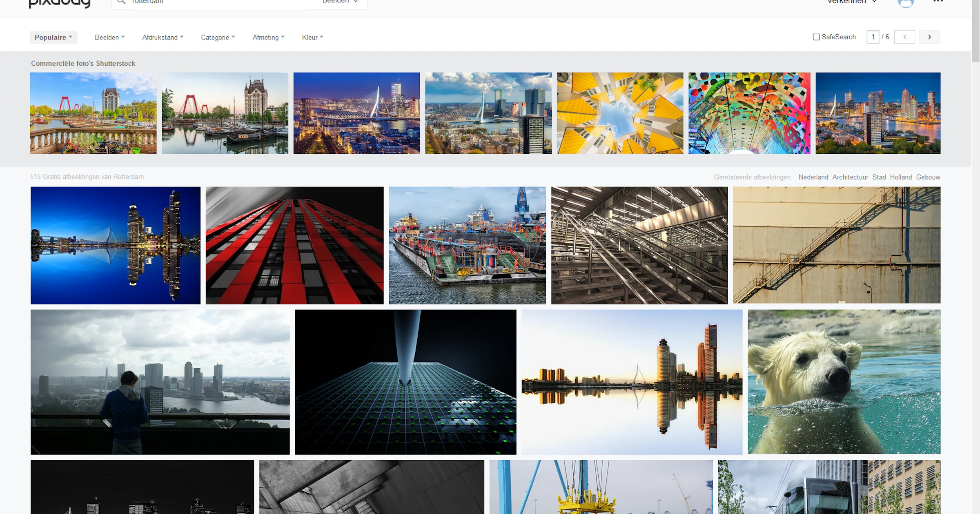
Task: Open colorful harbor ships image
Action: (467, 246)
